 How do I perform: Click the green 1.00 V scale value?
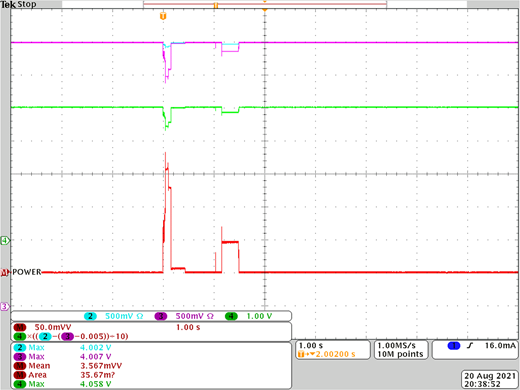(x=259, y=316)
